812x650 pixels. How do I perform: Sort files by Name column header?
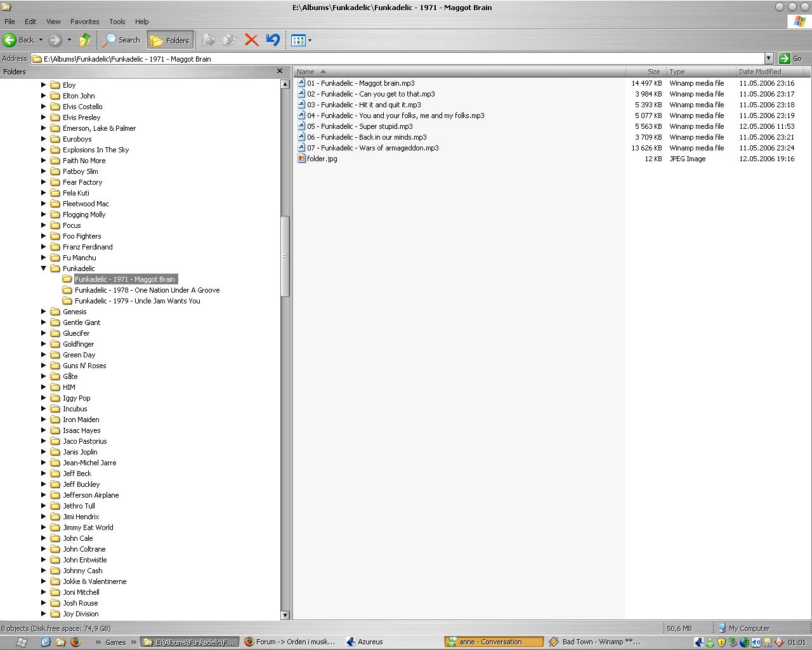click(x=459, y=72)
